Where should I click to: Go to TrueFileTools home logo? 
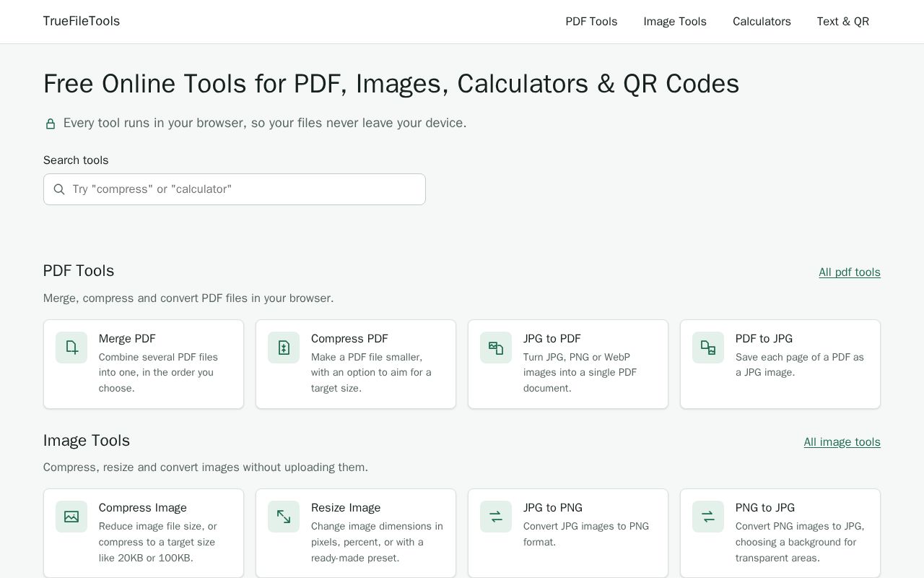[x=82, y=21]
